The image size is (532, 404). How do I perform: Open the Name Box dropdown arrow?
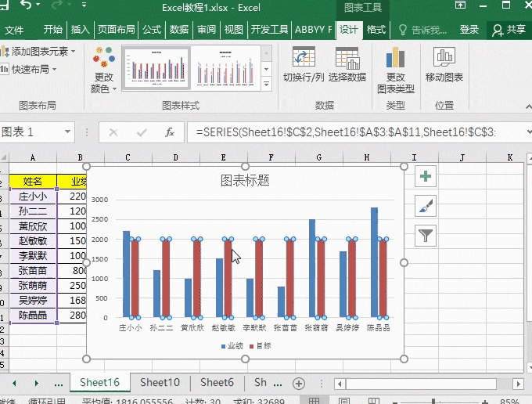pyautogui.click(x=67, y=132)
